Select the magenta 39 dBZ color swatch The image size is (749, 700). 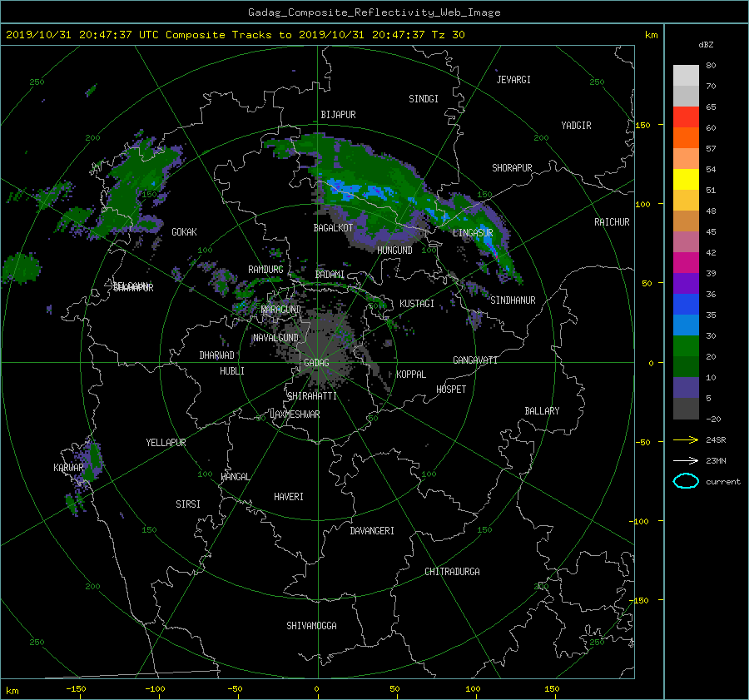pos(686,262)
